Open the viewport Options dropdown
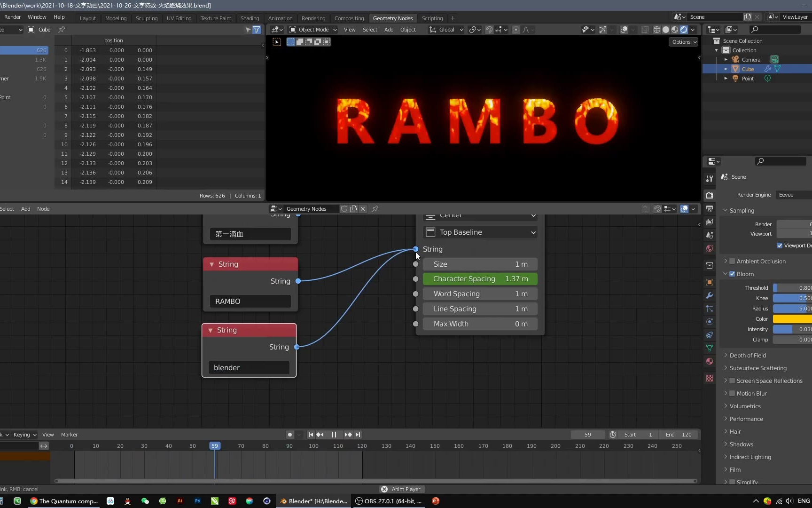The image size is (812, 508). point(684,42)
